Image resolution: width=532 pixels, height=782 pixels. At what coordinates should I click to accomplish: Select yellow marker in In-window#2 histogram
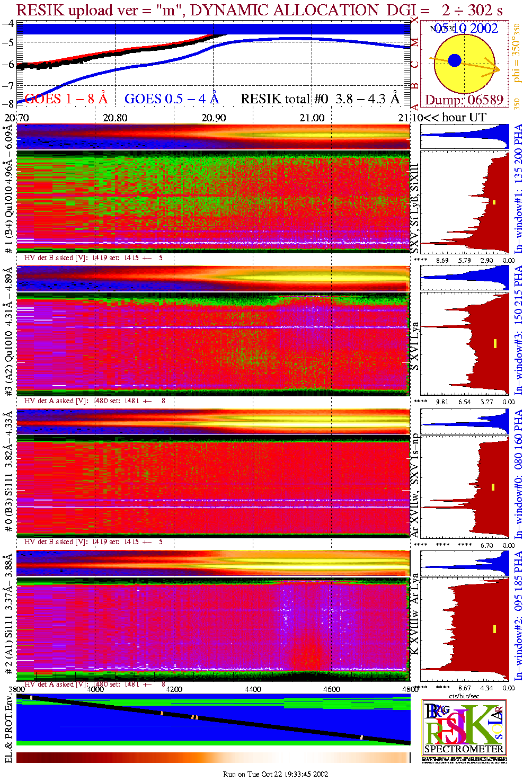[494, 629]
